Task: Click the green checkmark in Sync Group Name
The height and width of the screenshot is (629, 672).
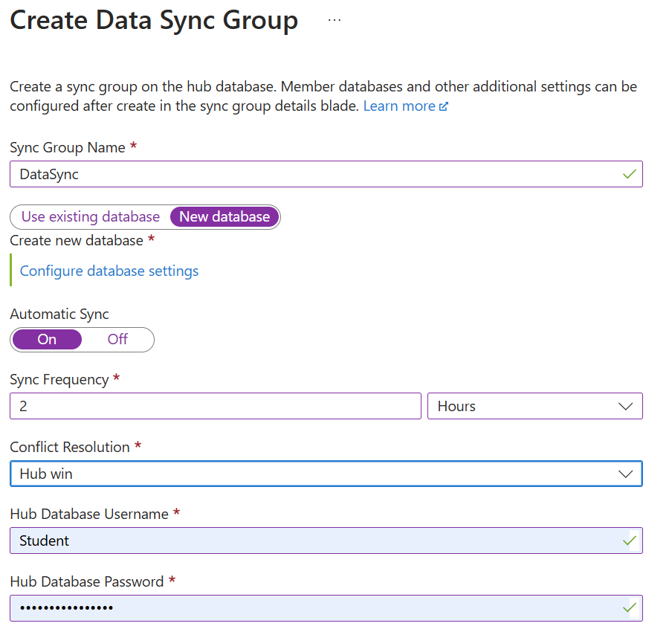Action: coord(631,173)
